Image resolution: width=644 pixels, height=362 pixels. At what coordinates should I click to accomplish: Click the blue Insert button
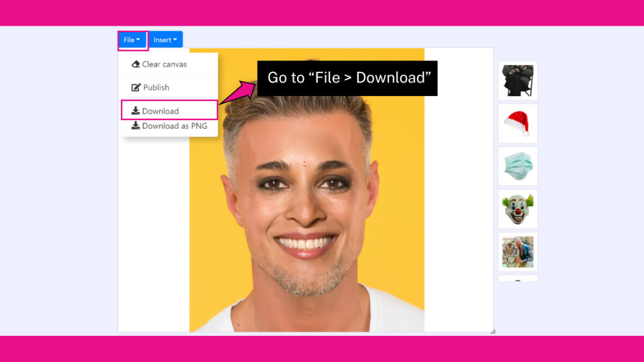166,39
